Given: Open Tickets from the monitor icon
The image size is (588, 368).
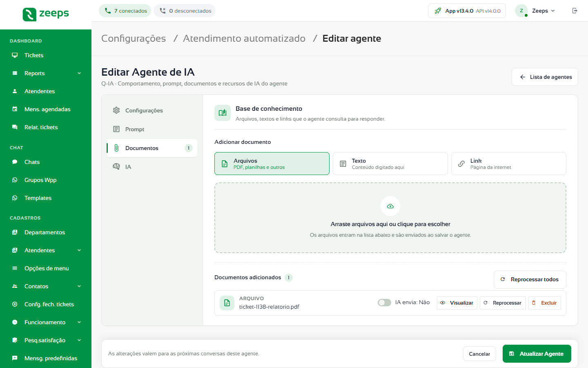Looking at the screenshot, I should coord(15,55).
